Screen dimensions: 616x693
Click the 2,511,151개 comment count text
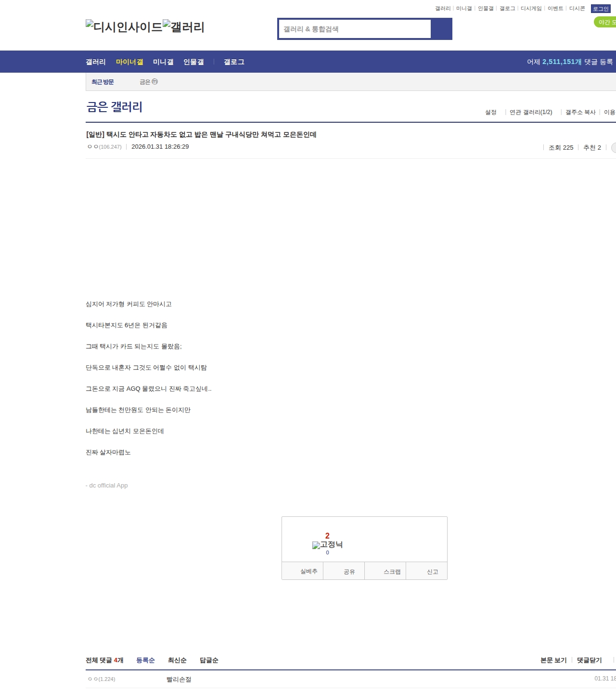[x=562, y=62]
